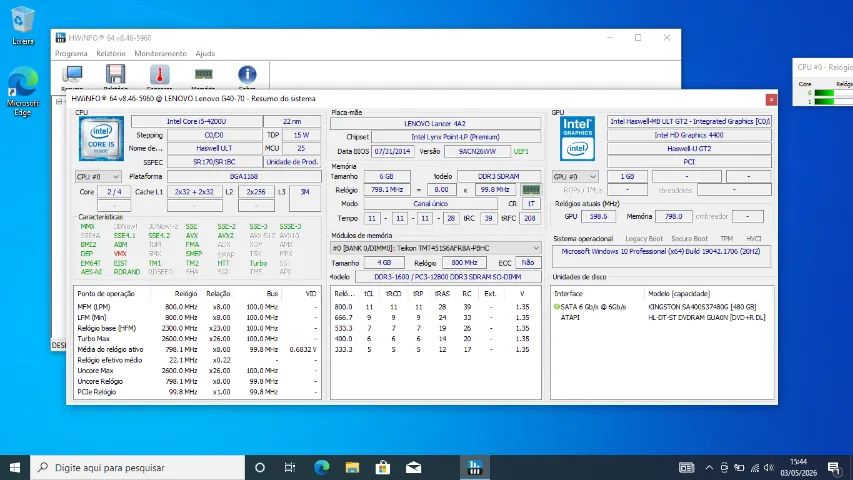853x480 pixels.
Task: Click the red VMX feature label
Action: click(120, 254)
